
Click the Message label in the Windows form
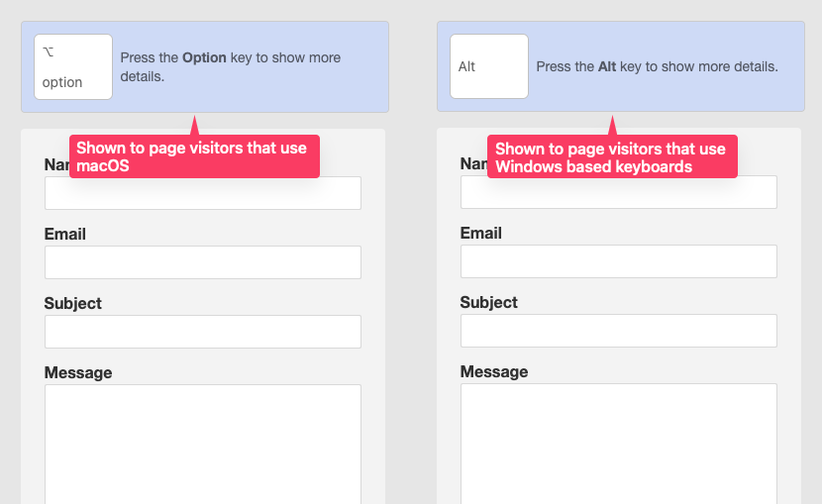click(494, 372)
